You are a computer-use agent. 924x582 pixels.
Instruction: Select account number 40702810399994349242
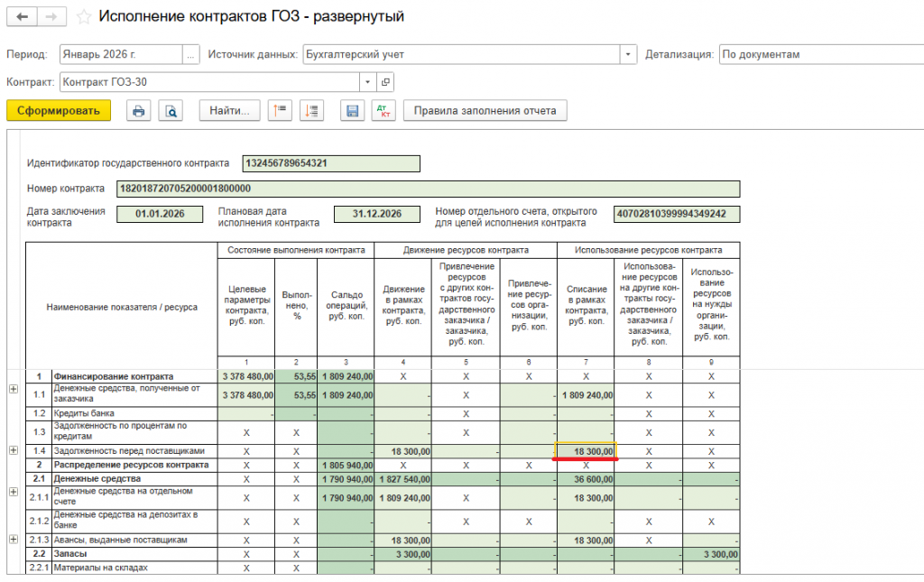coord(677,214)
